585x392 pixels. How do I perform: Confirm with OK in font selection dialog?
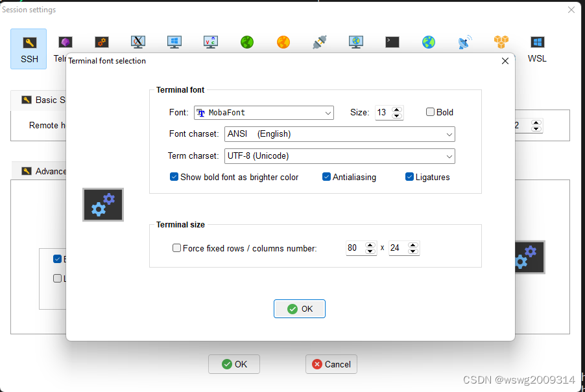[x=299, y=308]
